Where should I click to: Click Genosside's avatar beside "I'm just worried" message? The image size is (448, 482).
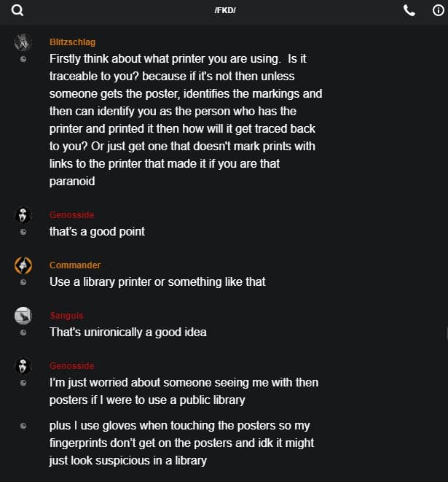(x=23, y=366)
